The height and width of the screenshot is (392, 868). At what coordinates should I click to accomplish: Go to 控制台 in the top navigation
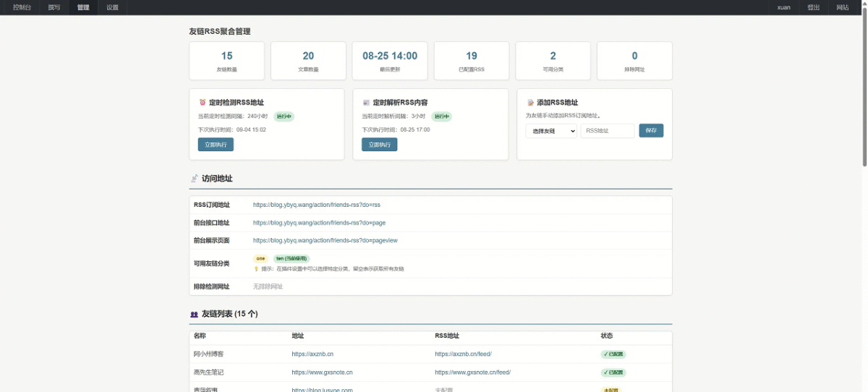[22, 7]
